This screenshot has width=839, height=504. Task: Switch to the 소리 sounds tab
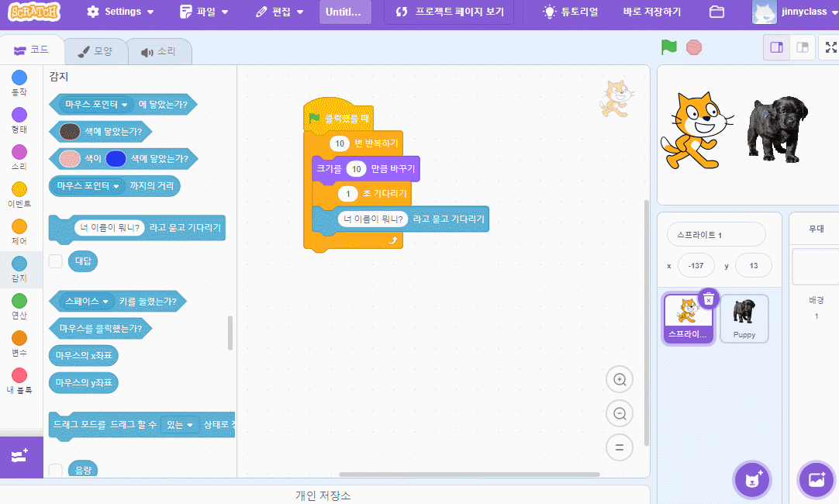(158, 51)
